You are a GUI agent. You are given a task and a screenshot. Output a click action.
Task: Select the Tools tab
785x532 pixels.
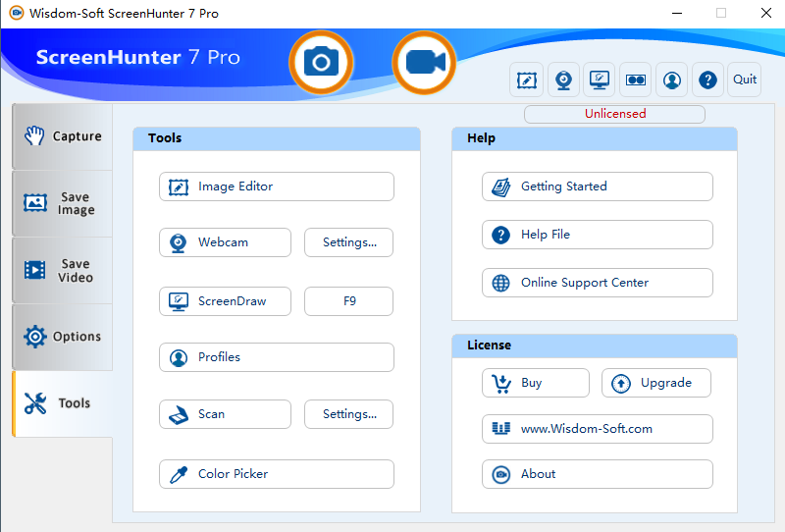coord(63,403)
